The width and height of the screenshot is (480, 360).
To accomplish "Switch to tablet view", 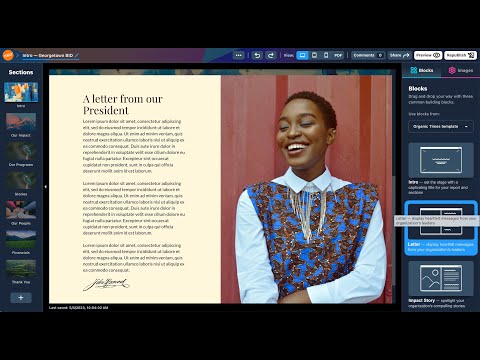I will (314, 55).
